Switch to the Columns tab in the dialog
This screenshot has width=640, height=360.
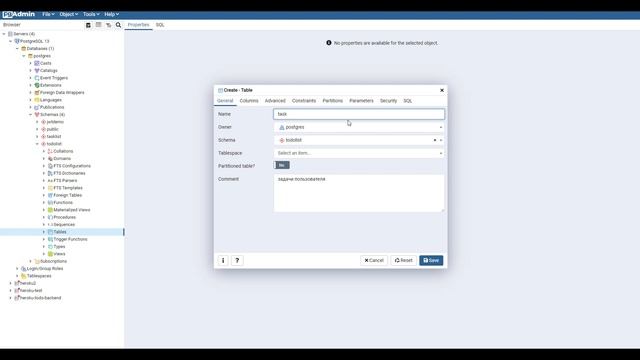(x=249, y=101)
